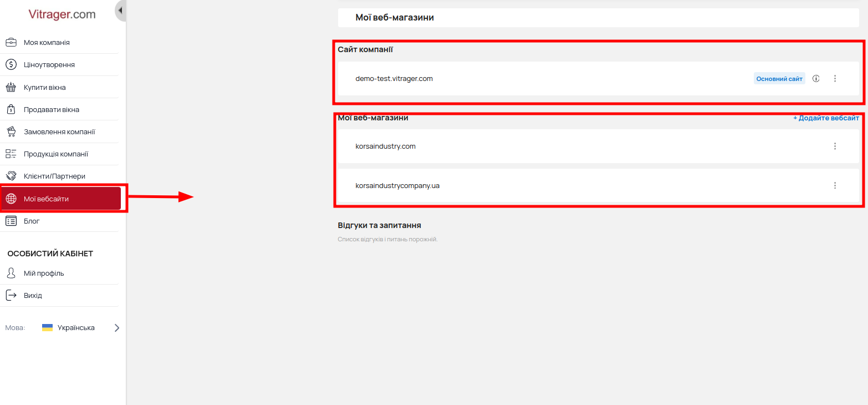Open the Замовлення компанії menu item

pos(59,131)
